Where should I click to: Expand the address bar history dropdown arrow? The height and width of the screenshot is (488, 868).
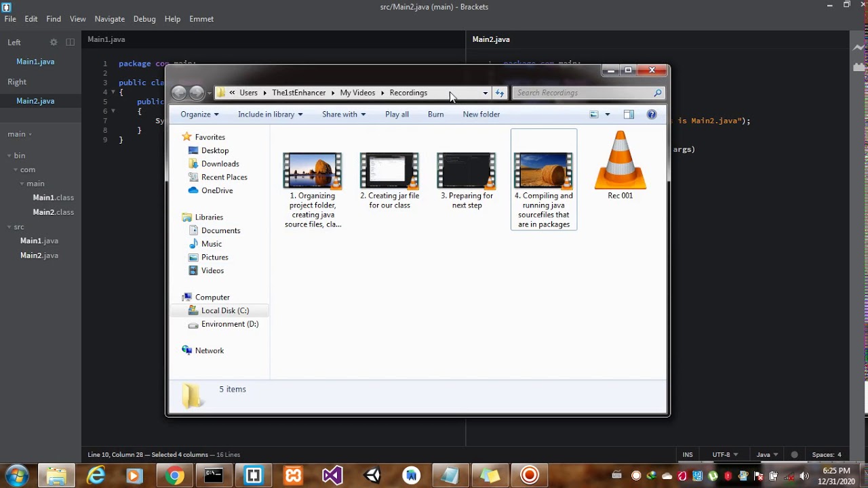pos(485,93)
